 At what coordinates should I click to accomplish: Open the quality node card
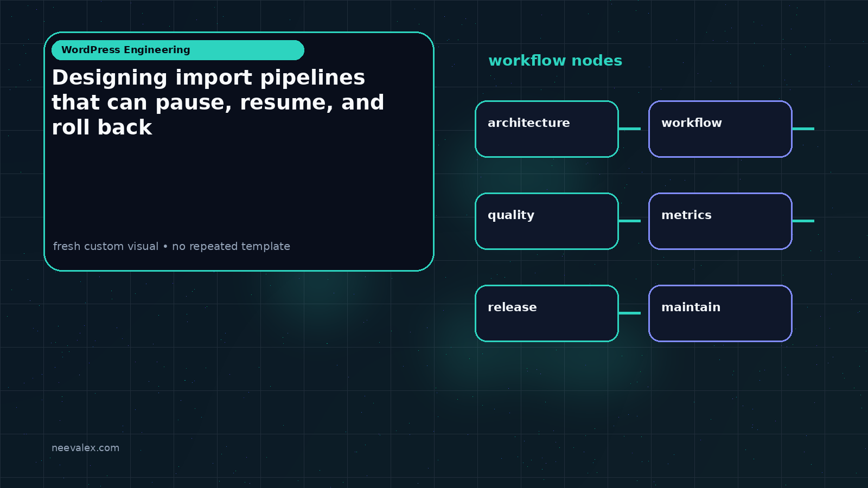pyautogui.click(x=547, y=221)
